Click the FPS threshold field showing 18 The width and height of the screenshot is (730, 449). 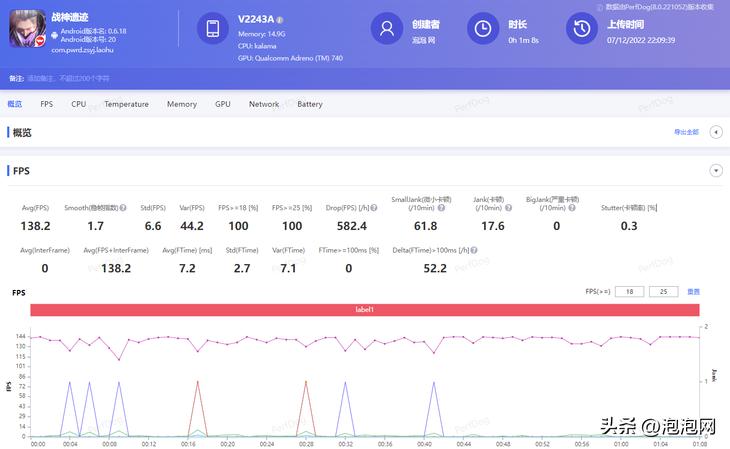[628, 291]
